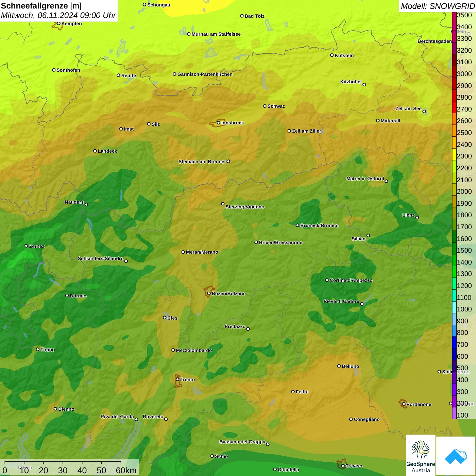Click the blue cloud-mountain logo
Screen dimensions: 476x476
pyautogui.click(x=456, y=456)
